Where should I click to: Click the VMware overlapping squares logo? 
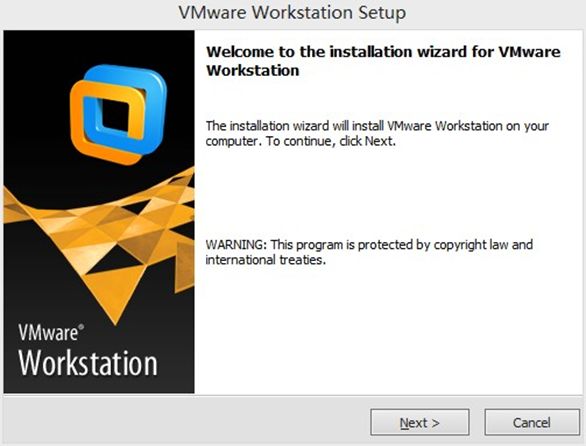118,115
